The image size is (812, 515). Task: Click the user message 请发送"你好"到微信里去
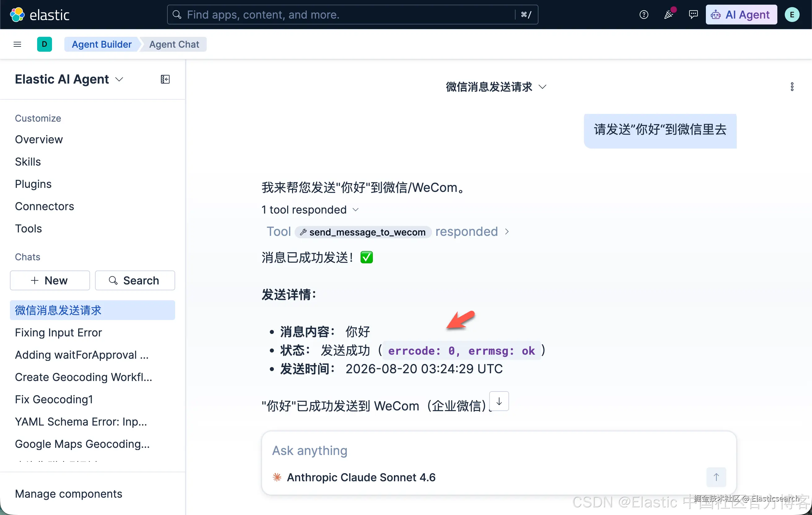(660, 131)
